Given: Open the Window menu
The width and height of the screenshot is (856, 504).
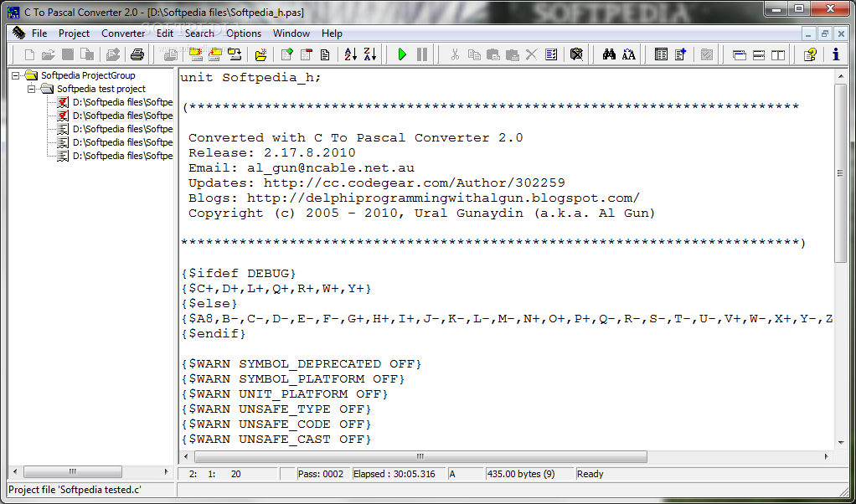Looking at the screenshot, I should pyautogui.click(x=291, y=33).
